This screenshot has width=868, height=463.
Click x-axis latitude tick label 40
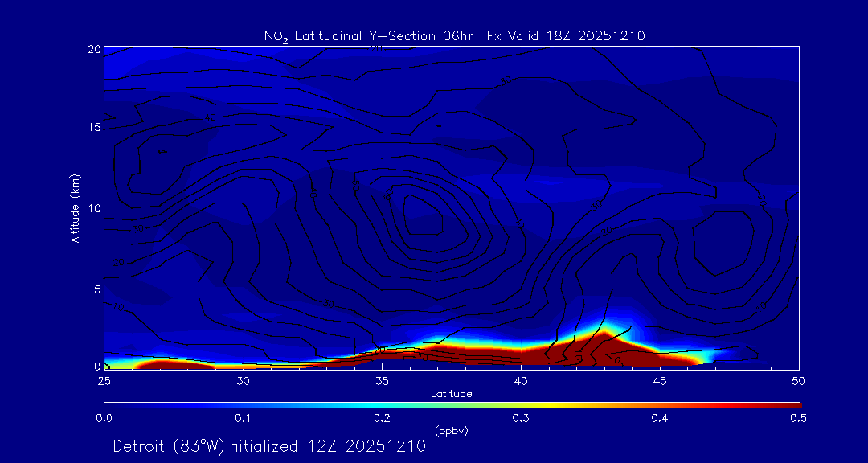(521, 381)
